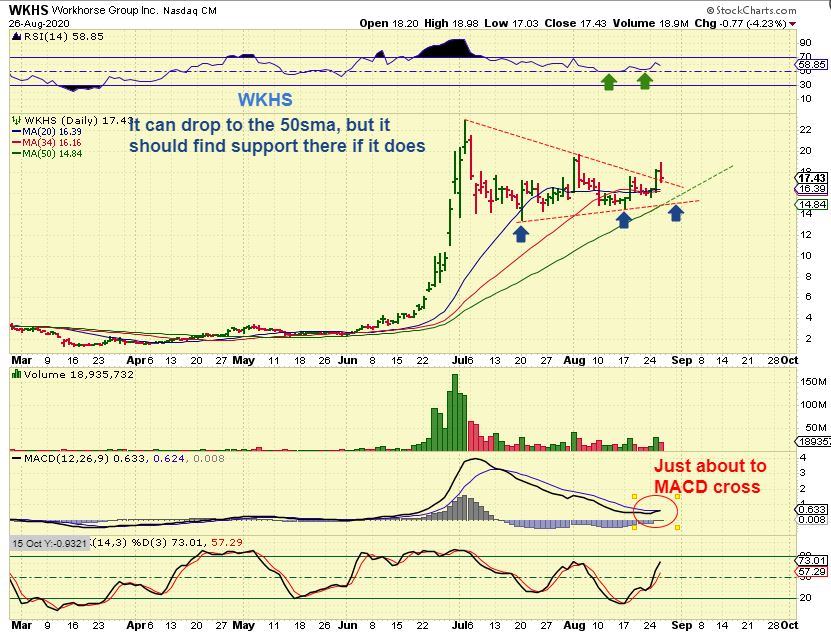This screenshot has height=632, width=831.
Task: Click the 50M volume axis label
Action: (x=816, y=428)
